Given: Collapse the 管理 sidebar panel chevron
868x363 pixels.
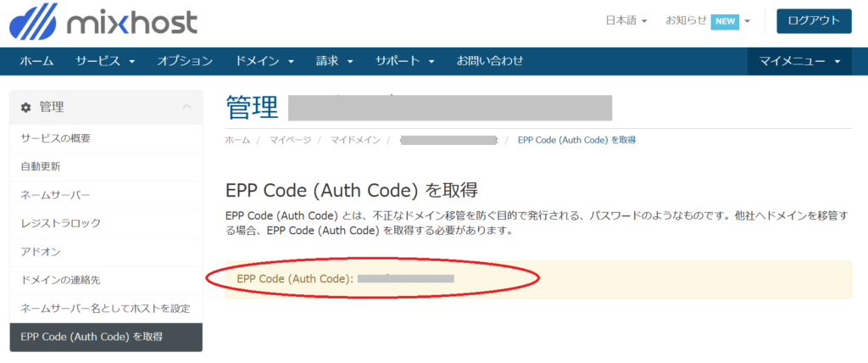Looking at the screenshot, I should [186, 107].
